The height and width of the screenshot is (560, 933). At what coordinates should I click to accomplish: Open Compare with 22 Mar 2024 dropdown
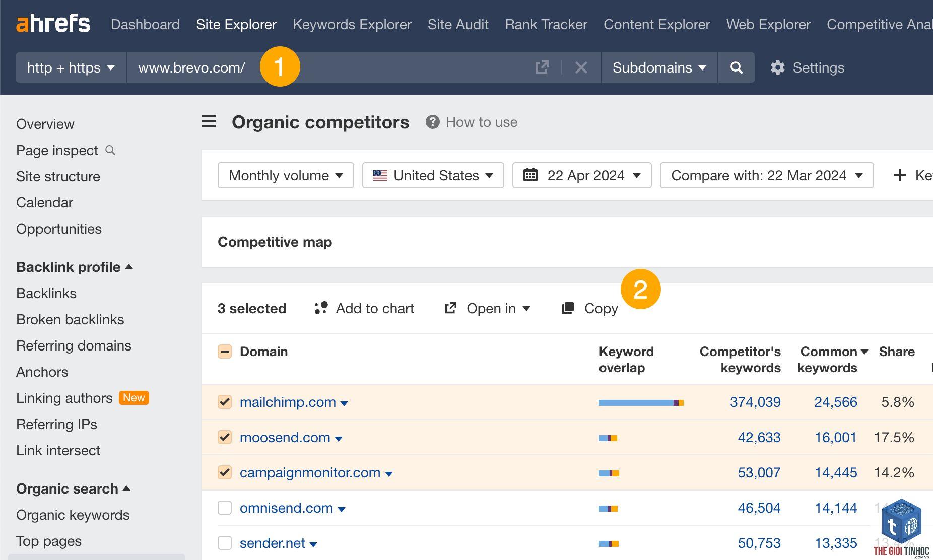coord(767,175)
